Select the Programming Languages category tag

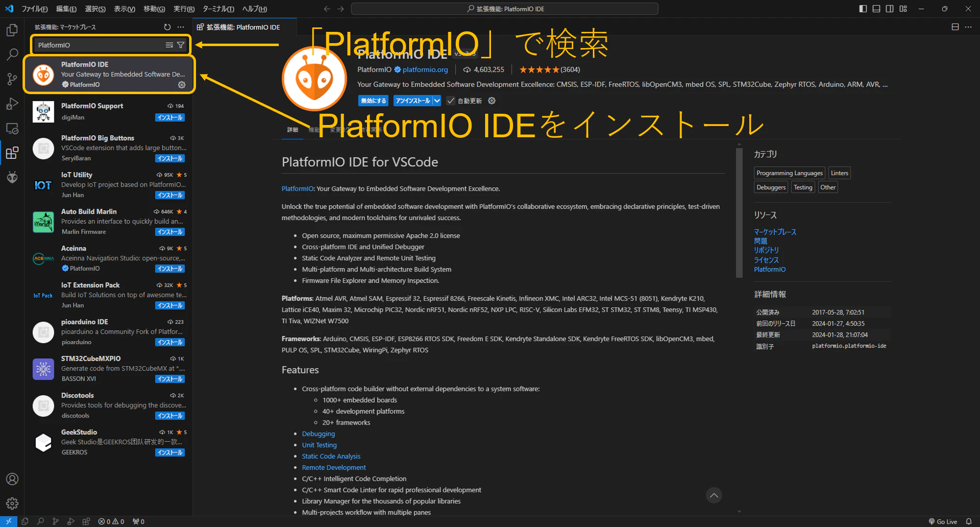click(x=789, y=173)
